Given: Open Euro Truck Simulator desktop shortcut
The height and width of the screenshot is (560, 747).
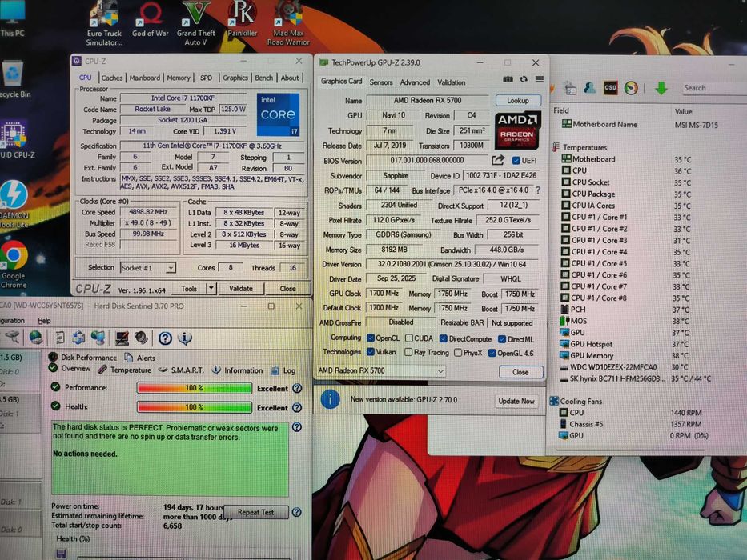Looking at the screenshot, I should (x=104, y=24).
